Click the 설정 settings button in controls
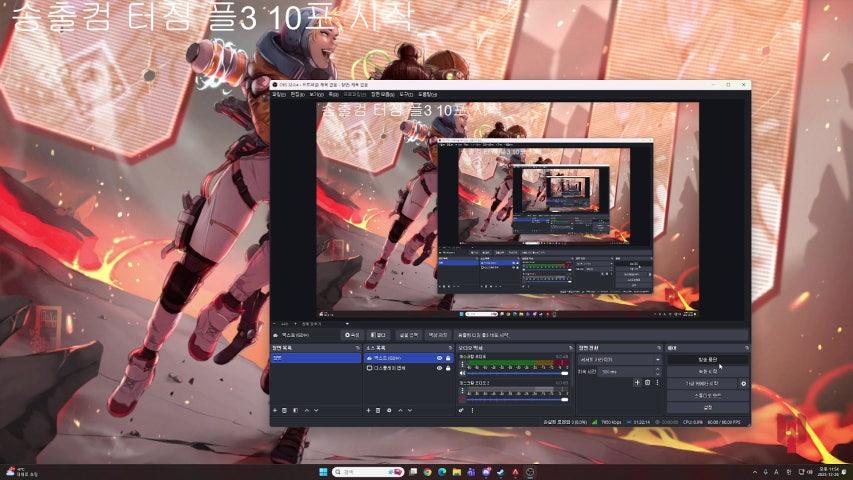The image size is (853, 480). [707, 407]
